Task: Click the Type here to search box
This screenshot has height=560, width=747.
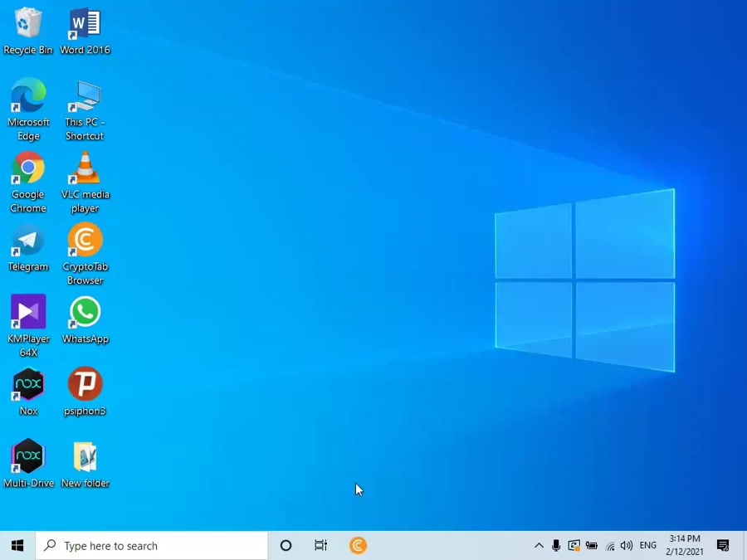Action: pos(152,546)
